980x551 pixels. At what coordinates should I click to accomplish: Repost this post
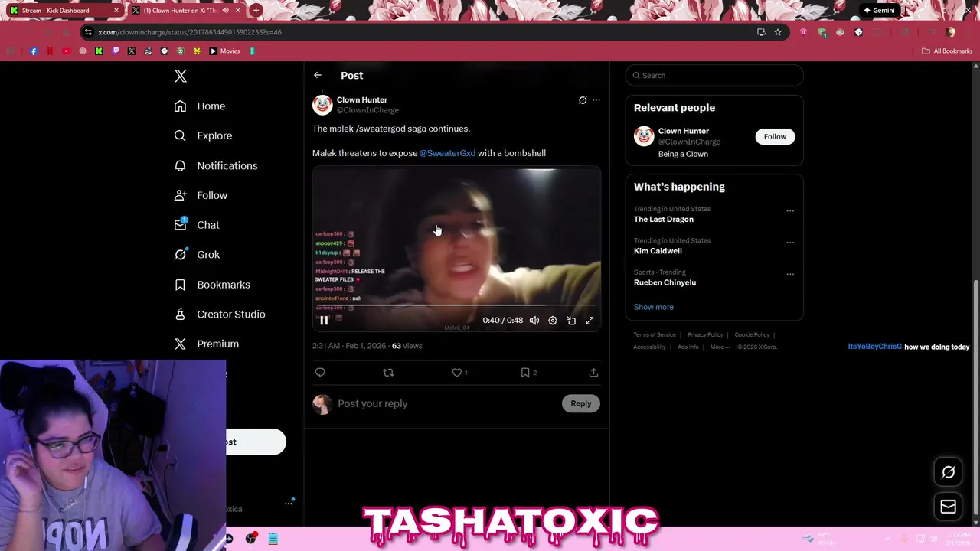(388, 373)
